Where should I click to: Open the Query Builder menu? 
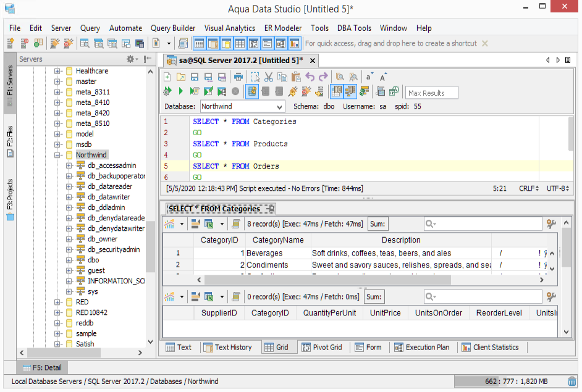click(173, 28)
